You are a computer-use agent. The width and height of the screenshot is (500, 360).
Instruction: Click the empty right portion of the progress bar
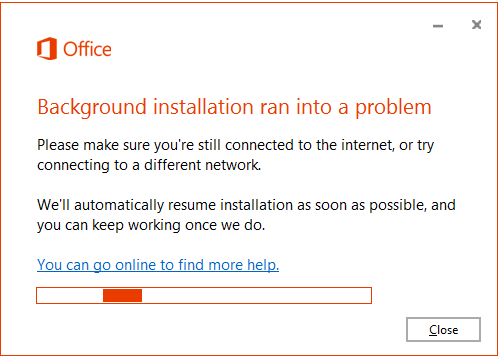[256, 295]
